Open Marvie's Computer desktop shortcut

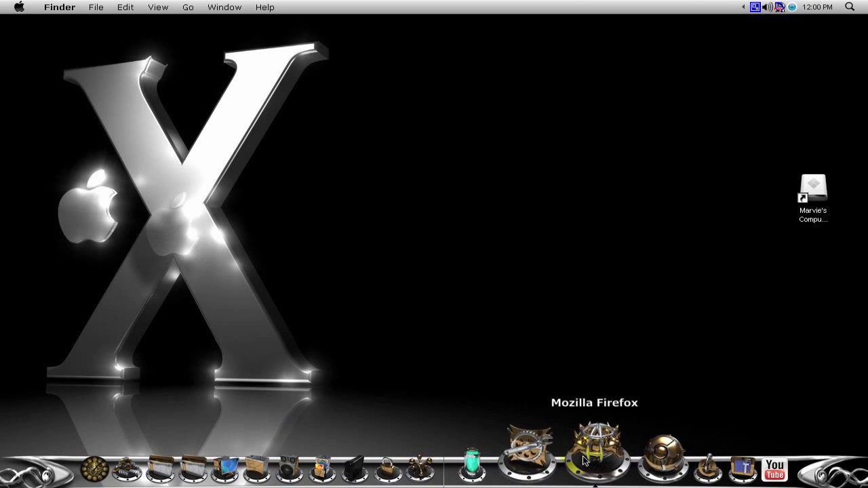[x=812, y=199]
